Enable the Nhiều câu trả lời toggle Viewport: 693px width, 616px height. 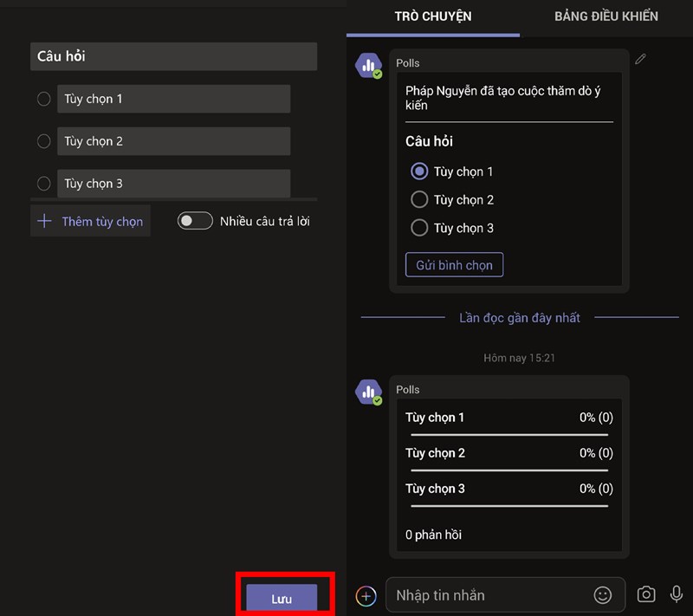[194, 221]
